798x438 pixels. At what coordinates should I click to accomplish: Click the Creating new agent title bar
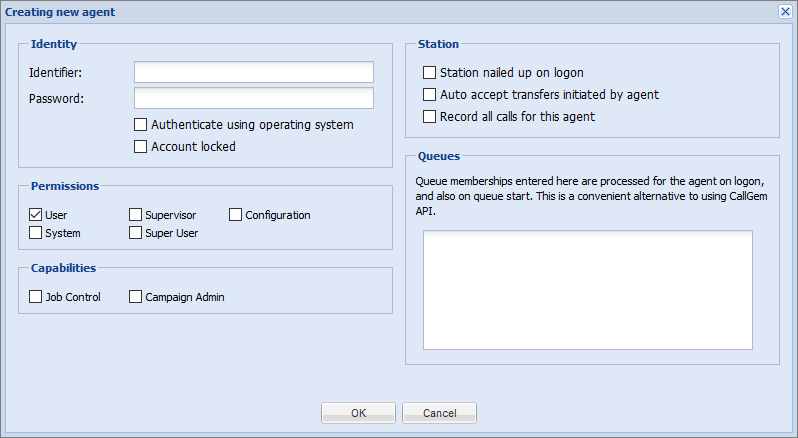[392, 12]
